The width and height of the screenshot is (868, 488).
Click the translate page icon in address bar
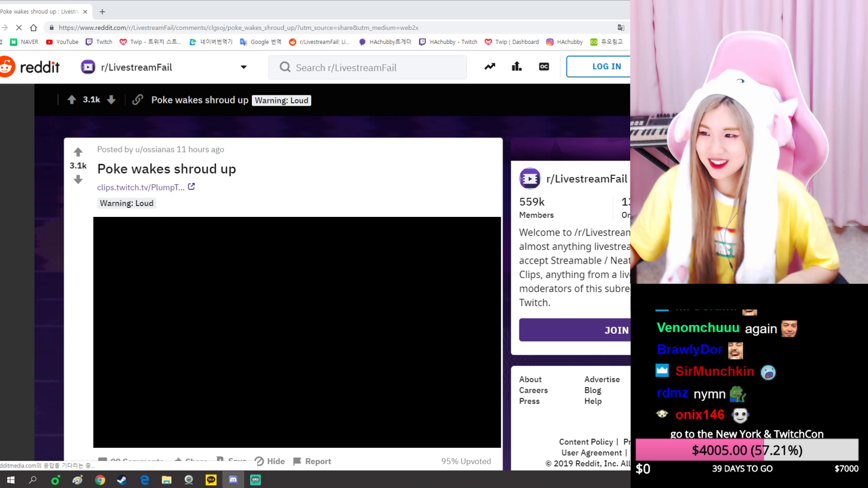tap(621, 28)
